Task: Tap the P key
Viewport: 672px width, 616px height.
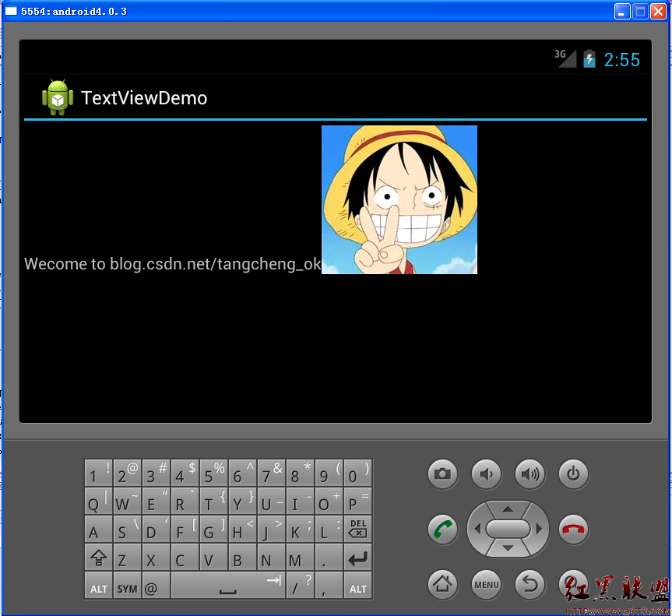Action: [x=358, y=501]
